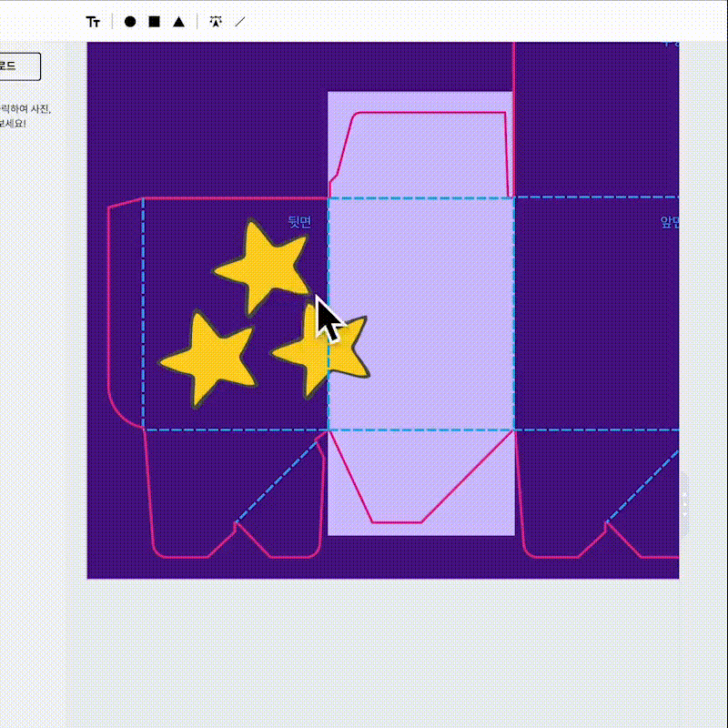Select the top yellow star
This screenshot has width=728, height=728.
click(262, 264)
